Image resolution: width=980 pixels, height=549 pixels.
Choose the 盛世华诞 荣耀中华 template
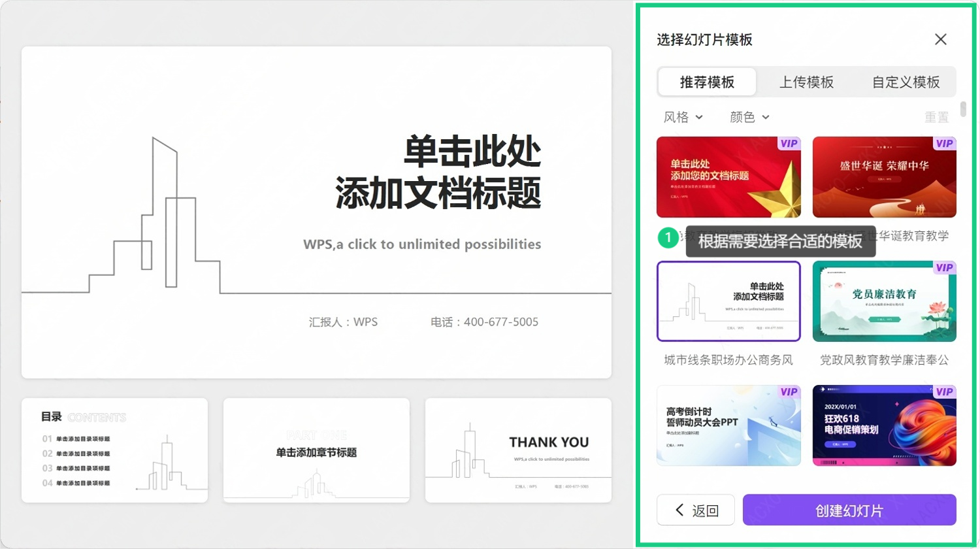(885, 177)
